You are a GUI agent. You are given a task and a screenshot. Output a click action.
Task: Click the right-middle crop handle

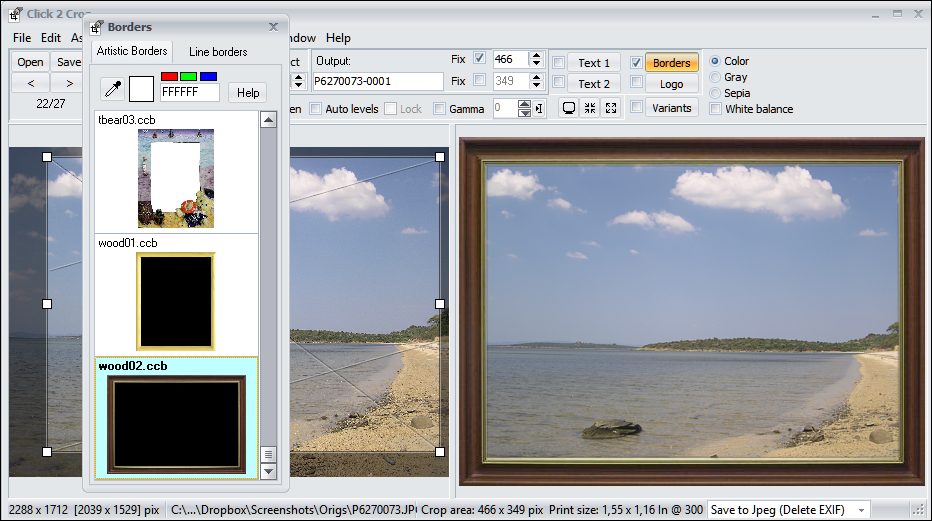440,304
